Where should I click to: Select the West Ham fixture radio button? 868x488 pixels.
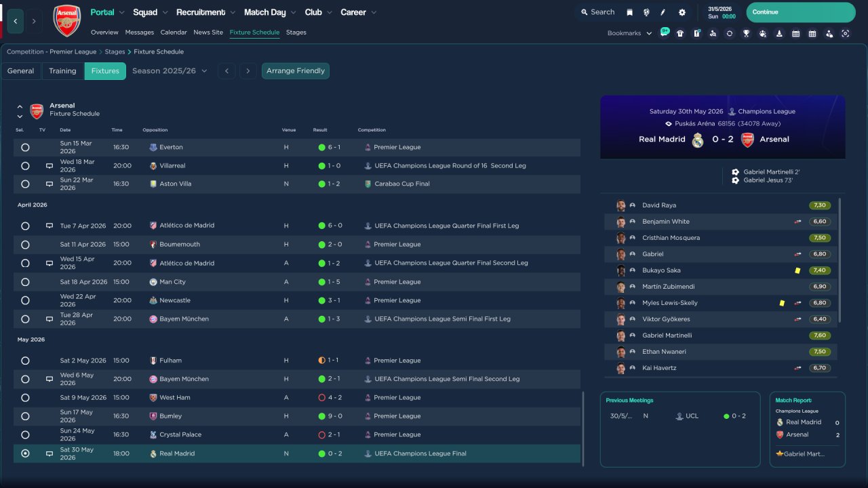point(25,398)
